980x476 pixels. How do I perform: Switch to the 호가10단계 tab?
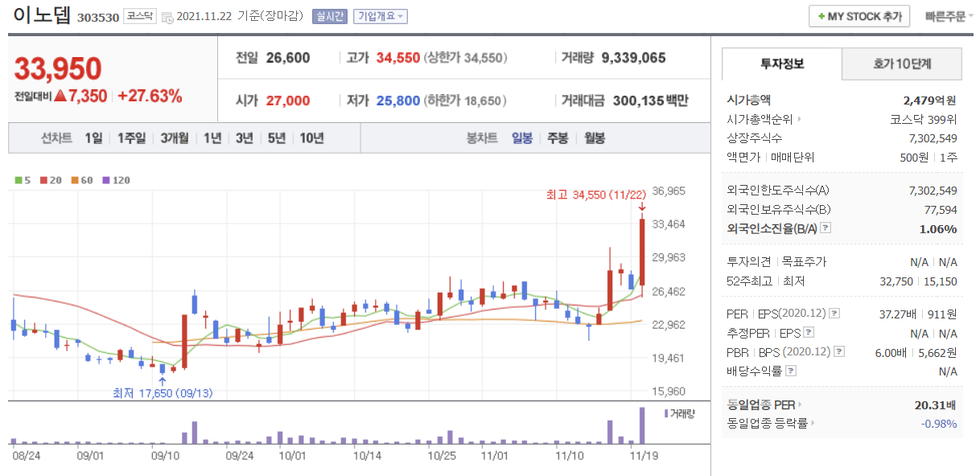[x=902, y=64]
